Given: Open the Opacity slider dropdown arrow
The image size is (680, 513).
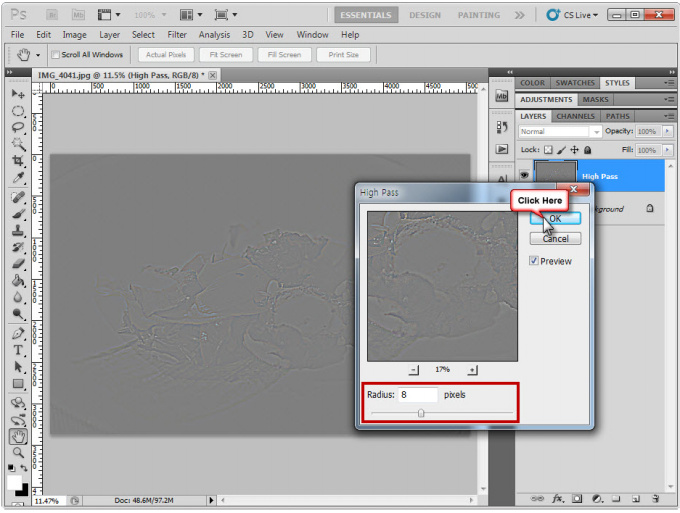Looking at the screenshot, I should pyautogui.click(x=667, y=132).
